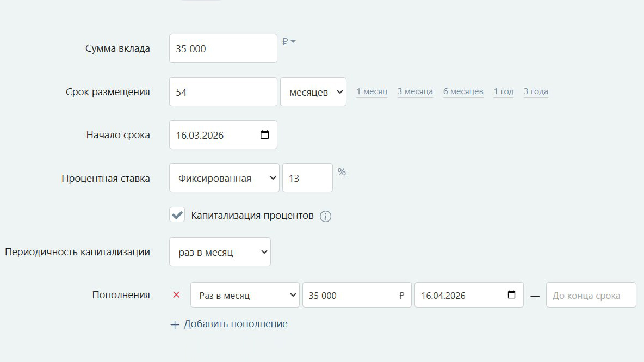This screenshot has width=644, height=362.
Task: Pick the 6 месяцев term shortcut
Action: pos(463,91)
